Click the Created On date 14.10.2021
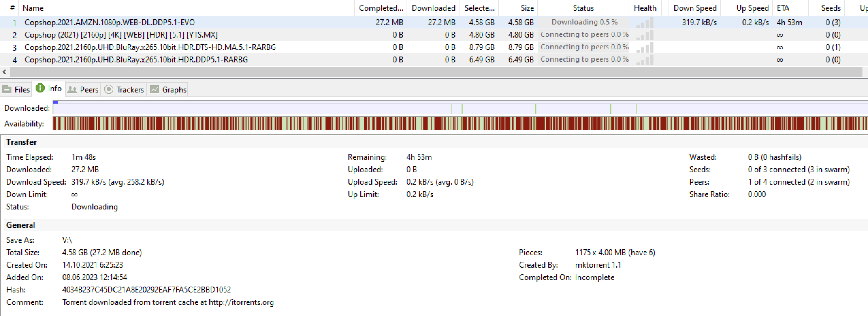The image size is (868, 316). pos(93,265)
